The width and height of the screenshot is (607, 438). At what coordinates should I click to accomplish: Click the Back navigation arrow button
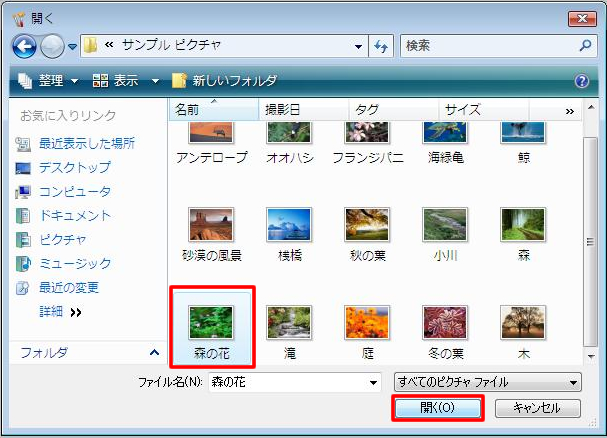(x=25, y=46)
